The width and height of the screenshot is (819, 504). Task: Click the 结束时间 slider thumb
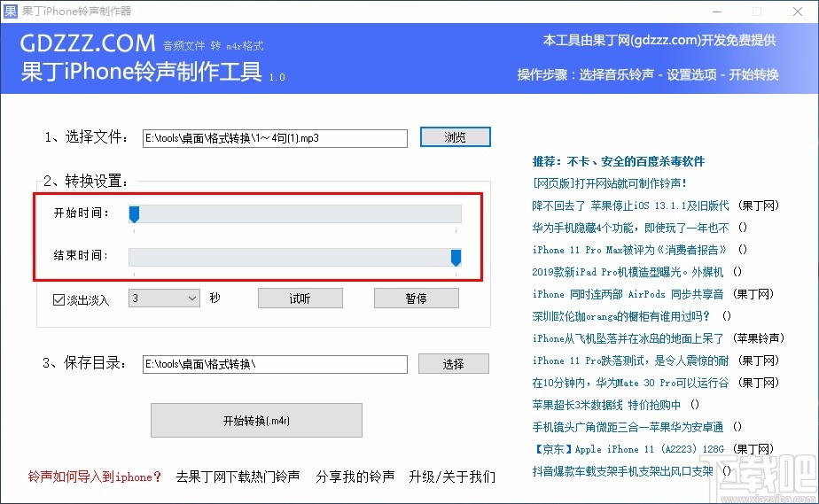click(456, 257)
